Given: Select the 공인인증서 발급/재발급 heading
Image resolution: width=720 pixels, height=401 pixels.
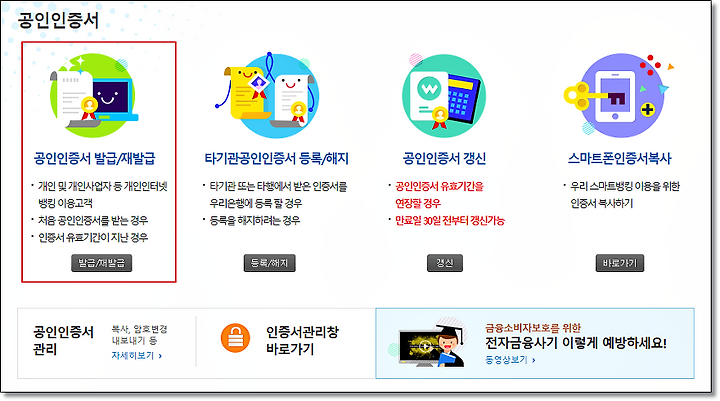Looking at the screenshot, I should tap(95, 158).
